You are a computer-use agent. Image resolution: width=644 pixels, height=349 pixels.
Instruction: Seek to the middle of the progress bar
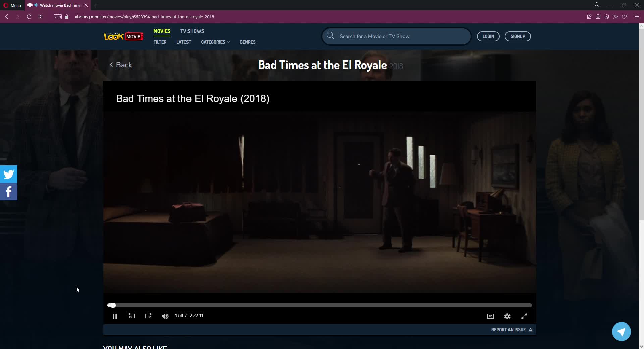[319, 305]
